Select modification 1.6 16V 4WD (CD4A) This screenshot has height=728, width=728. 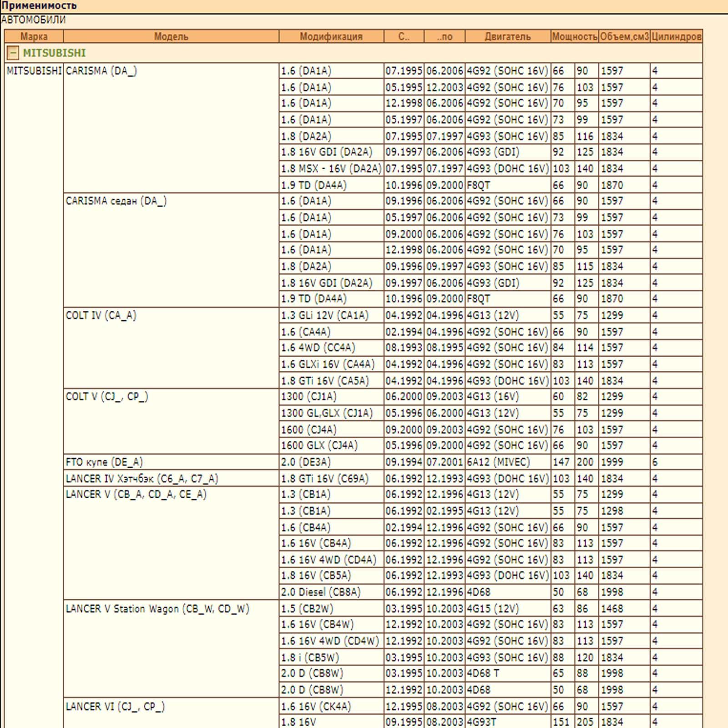click(331, 560)
